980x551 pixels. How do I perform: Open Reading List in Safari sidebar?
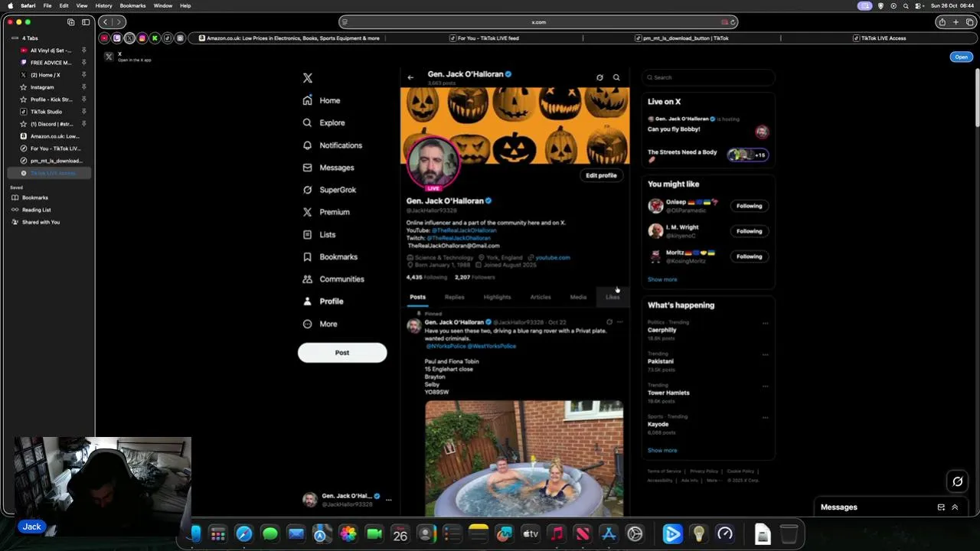pyautogui.click(x=36, y=210)
